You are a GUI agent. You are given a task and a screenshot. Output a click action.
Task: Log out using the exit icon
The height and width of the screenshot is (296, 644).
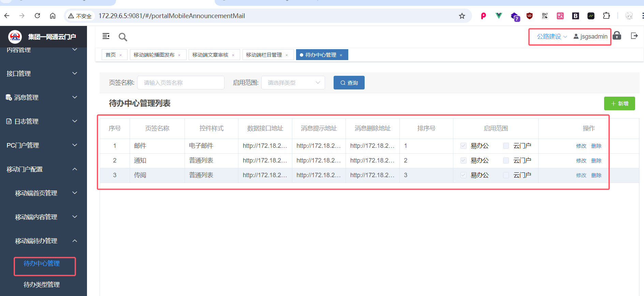click(634, 36)
